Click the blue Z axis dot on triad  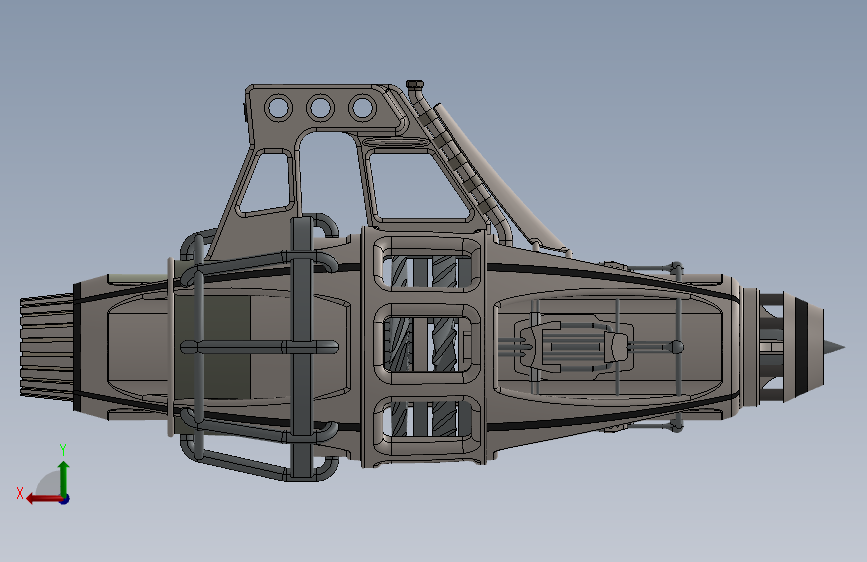point(65,499)
